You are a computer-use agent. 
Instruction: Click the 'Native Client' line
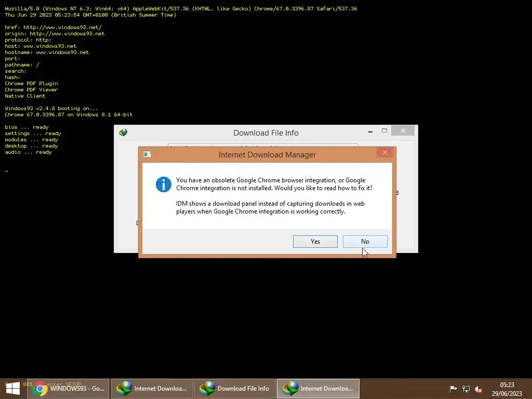pos(25,96)
